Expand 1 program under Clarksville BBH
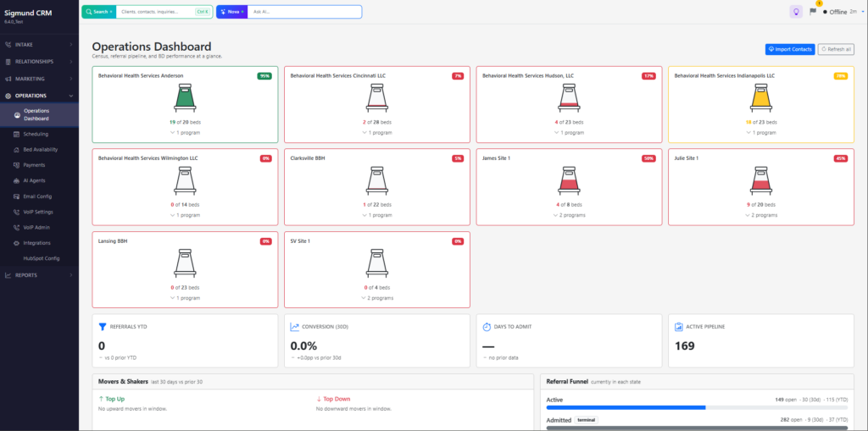 tap(377, 215)
